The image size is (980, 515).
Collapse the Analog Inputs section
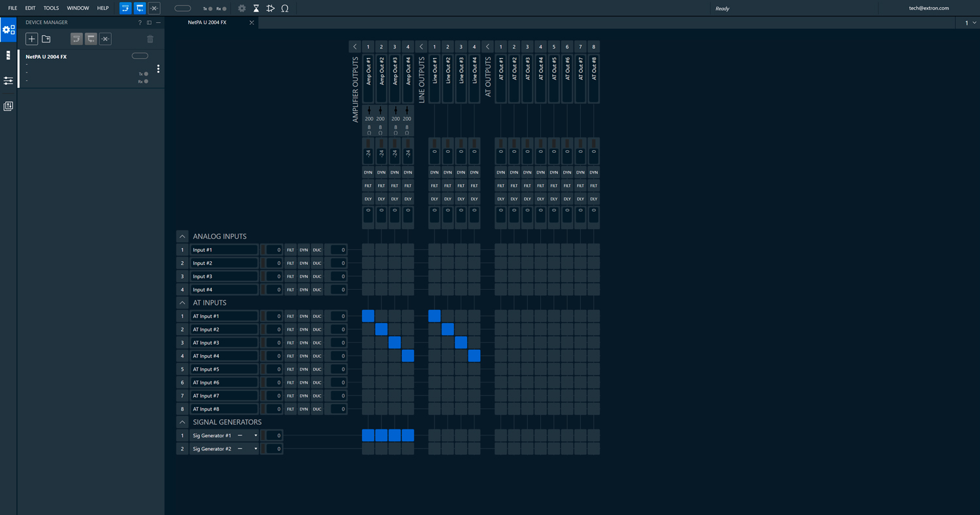click(182, 236)
